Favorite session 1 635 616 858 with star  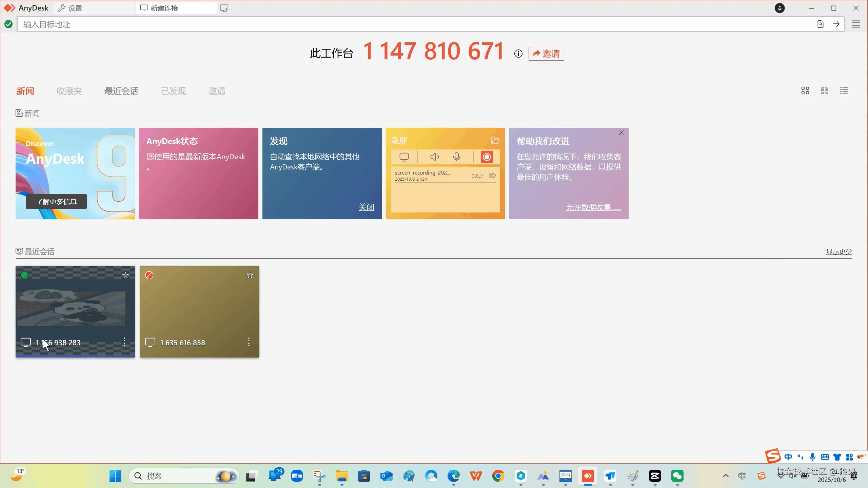(250, 275)
